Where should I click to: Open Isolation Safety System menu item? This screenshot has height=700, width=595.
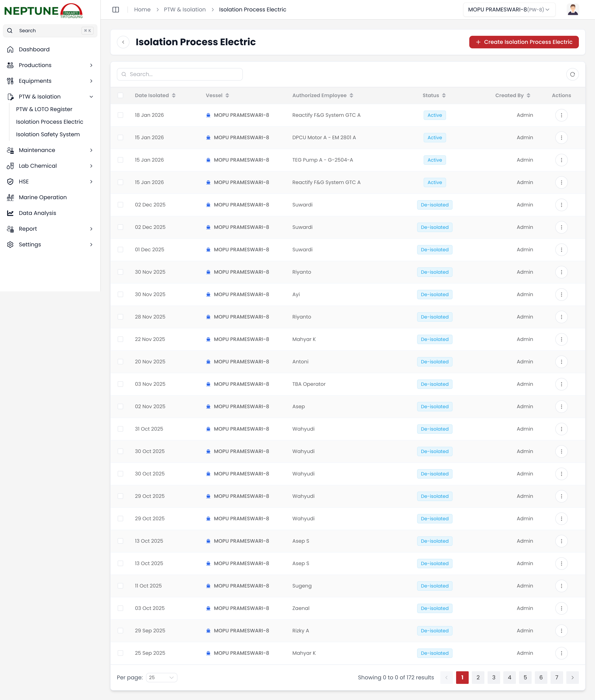[x=48, y=134]
